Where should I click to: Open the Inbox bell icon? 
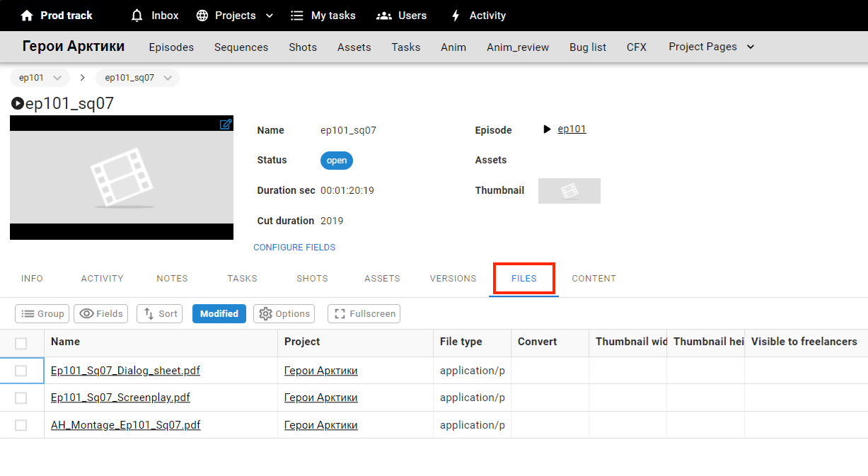pyautogui.click(x=137, y=16)
